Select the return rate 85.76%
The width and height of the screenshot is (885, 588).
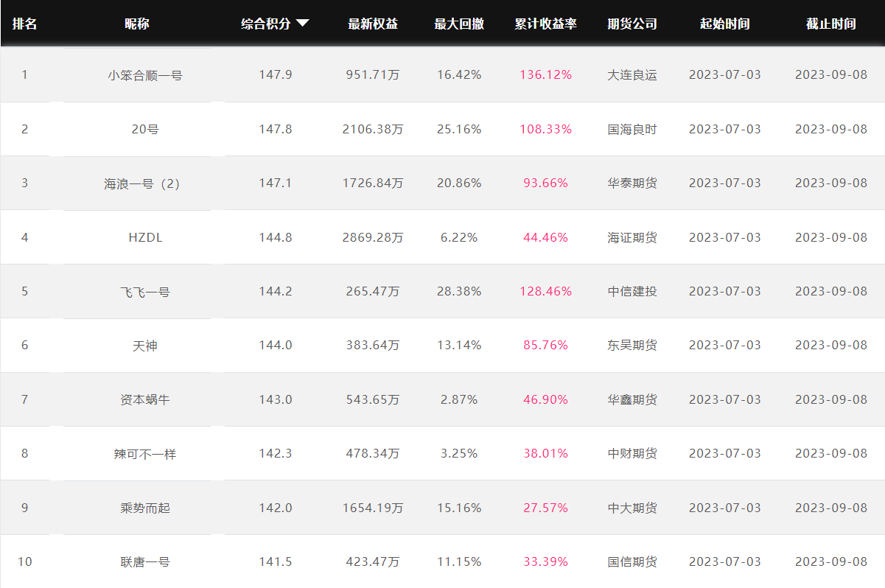545,346
